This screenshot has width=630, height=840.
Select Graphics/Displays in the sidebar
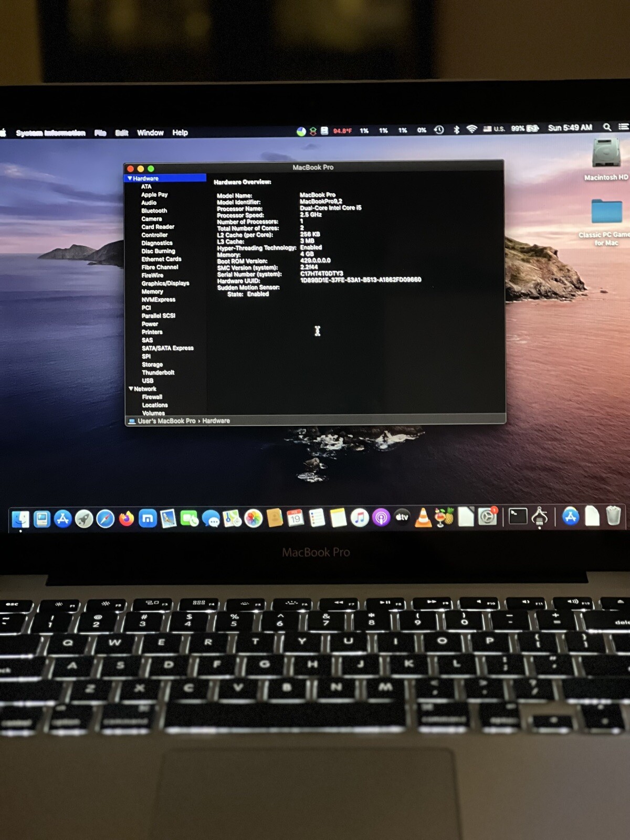click(x=165, y=283)
